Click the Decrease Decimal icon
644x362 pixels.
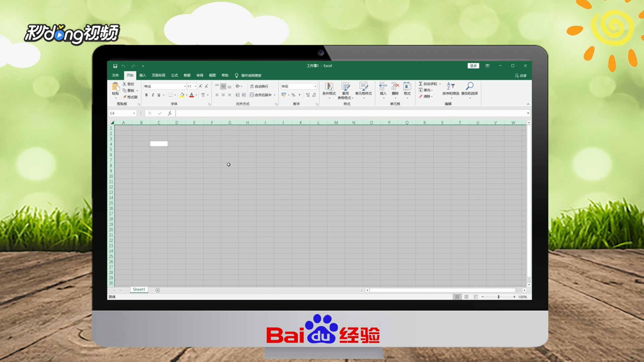coord(314,95)
